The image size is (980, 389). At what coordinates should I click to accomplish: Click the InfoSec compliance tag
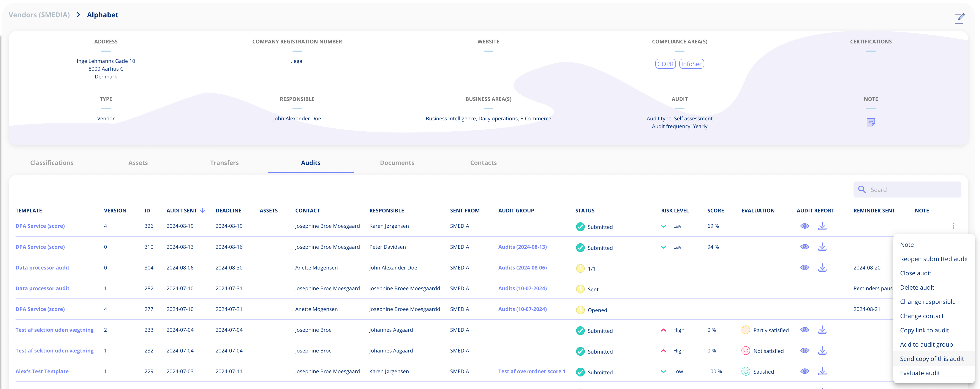tap(691, 64)
